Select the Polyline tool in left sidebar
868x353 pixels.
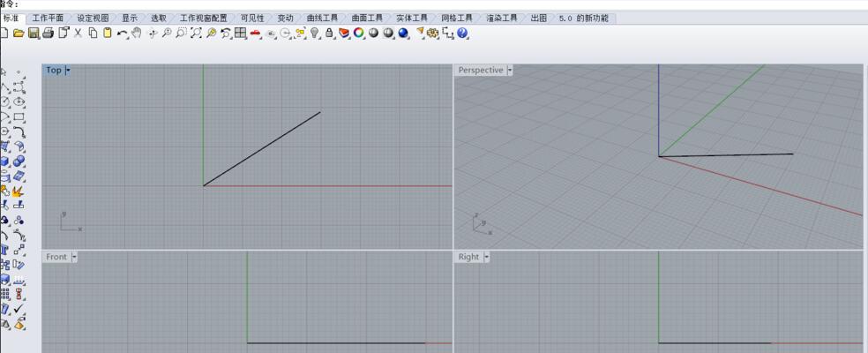click(4, 87)
